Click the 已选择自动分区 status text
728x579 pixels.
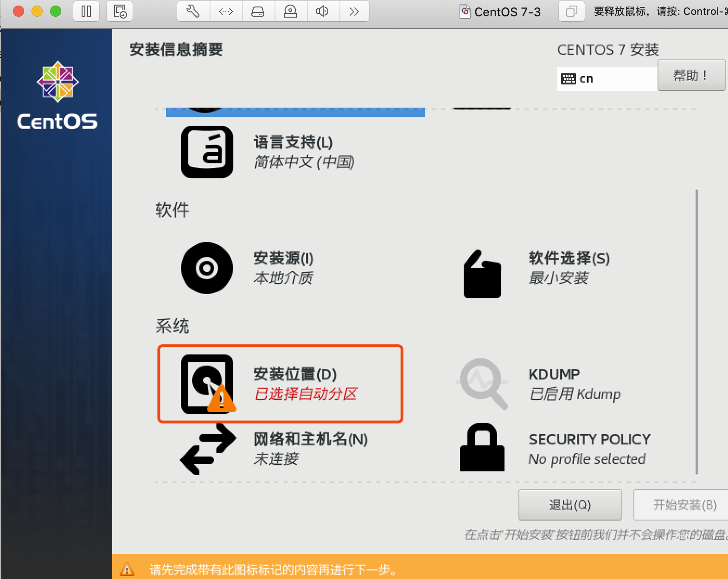[306, 394]
